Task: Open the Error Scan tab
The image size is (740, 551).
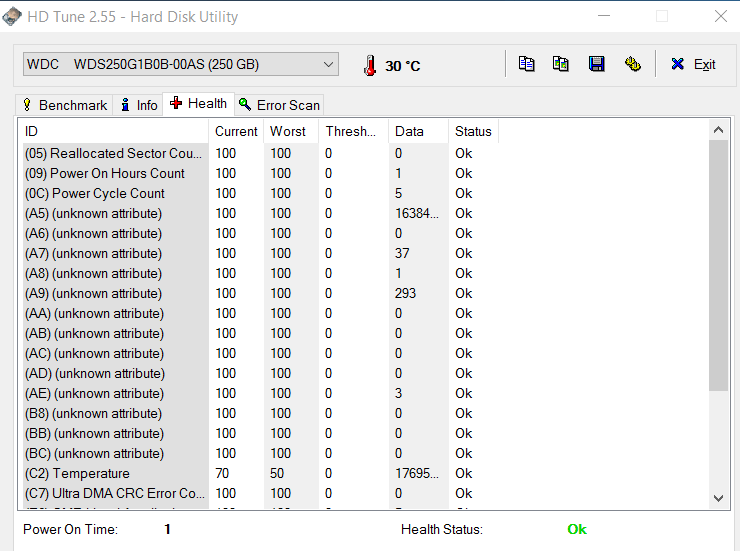Action: coord(279,105)
